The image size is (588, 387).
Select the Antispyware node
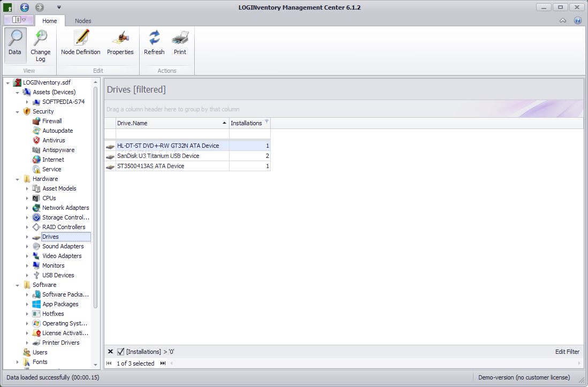pyautogui.click(x=58, y=150)
